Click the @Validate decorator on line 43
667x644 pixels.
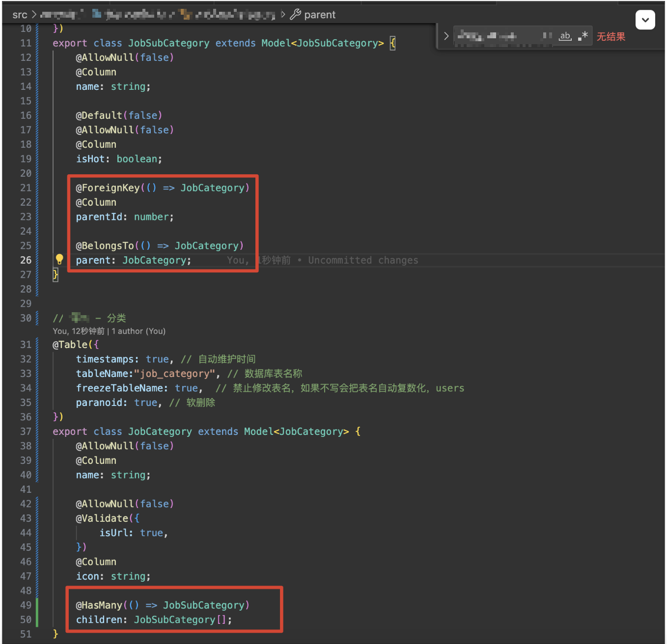102,518
